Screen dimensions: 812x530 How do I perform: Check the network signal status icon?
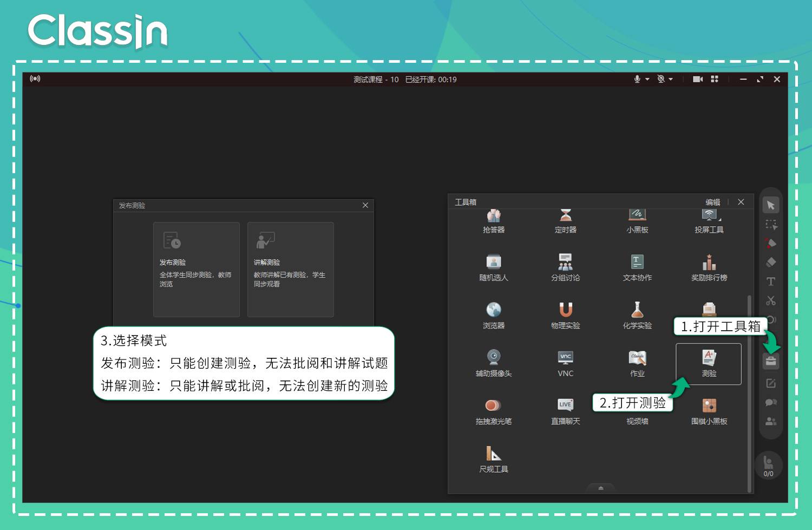click(35, 79)
